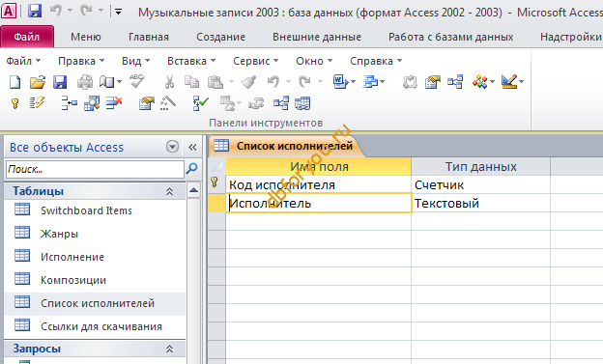Screen dimensions: 603x364
Task: Select the 'Switchboard Items' table
Action: [95, 210]
